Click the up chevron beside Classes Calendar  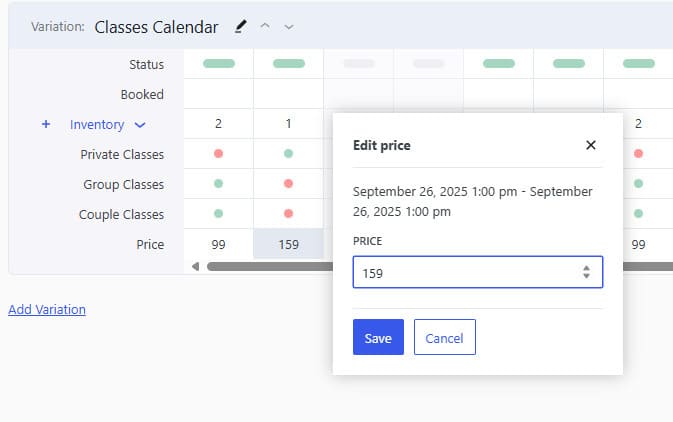[265, 26]
